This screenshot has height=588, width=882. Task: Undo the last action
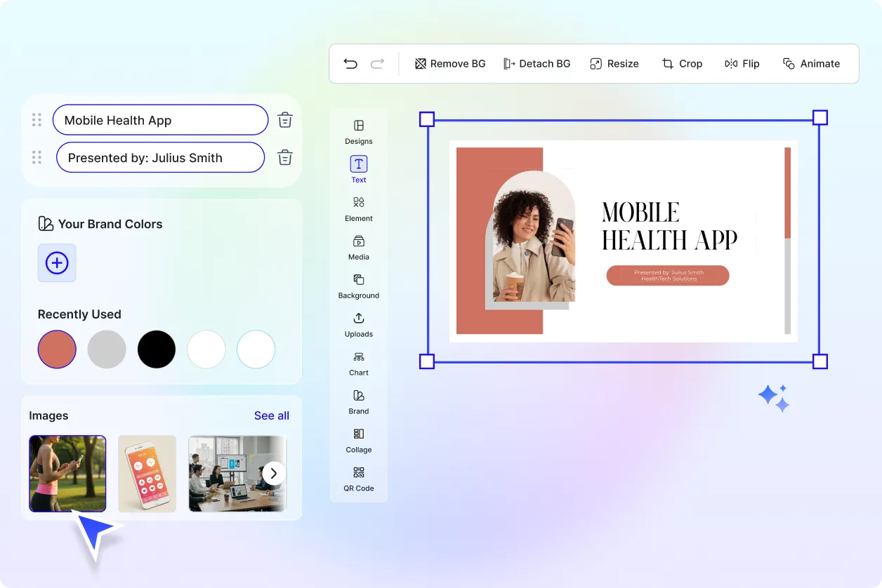(x=350, y=63)
